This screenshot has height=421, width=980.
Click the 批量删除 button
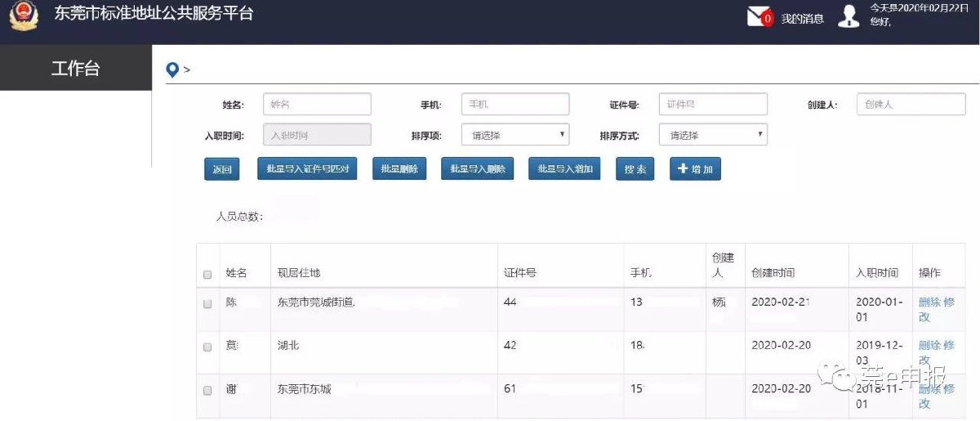pos(399,168)
